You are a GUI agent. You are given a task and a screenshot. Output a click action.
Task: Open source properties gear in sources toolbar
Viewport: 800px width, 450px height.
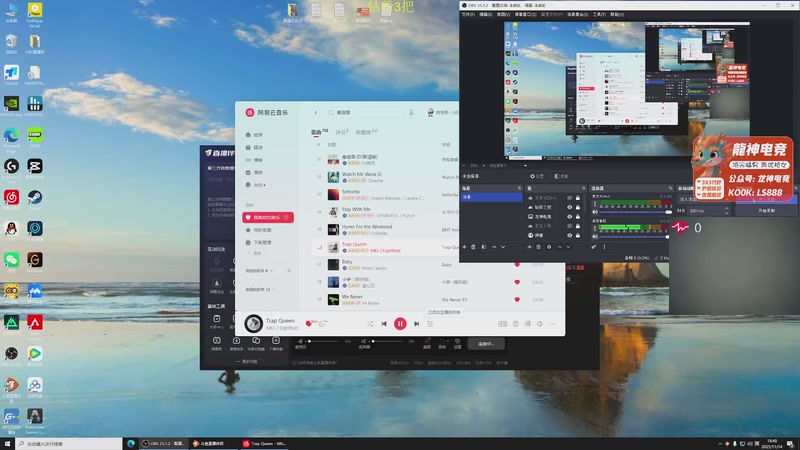[x=549, y=247]
